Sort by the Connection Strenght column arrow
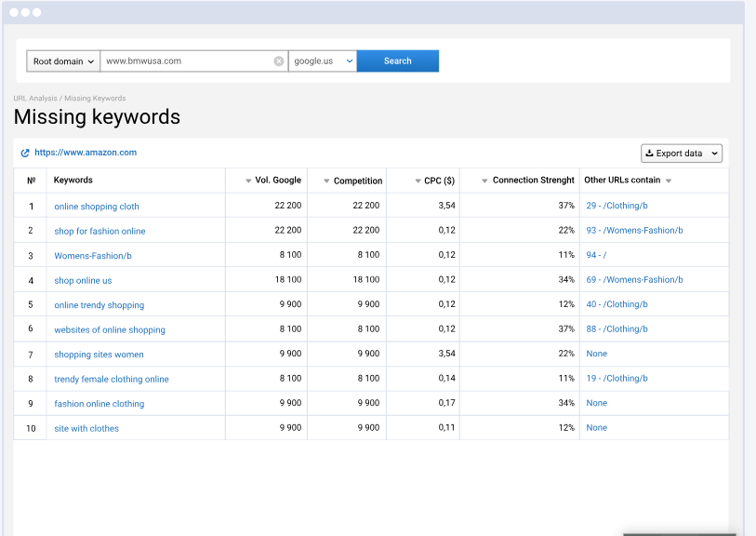Screen dimensions: 756x536 (484, 180)
